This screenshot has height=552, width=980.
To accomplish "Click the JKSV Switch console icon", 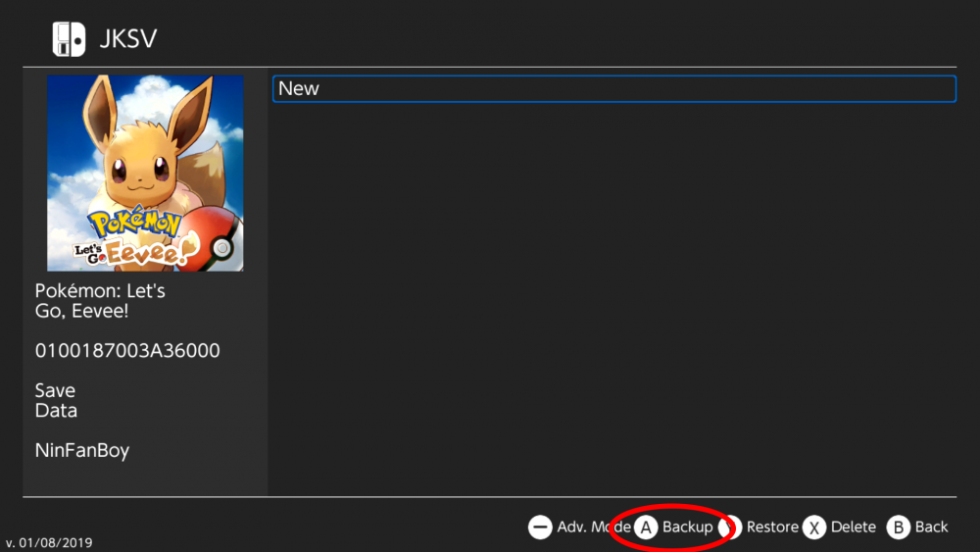I will coord(69,39).
